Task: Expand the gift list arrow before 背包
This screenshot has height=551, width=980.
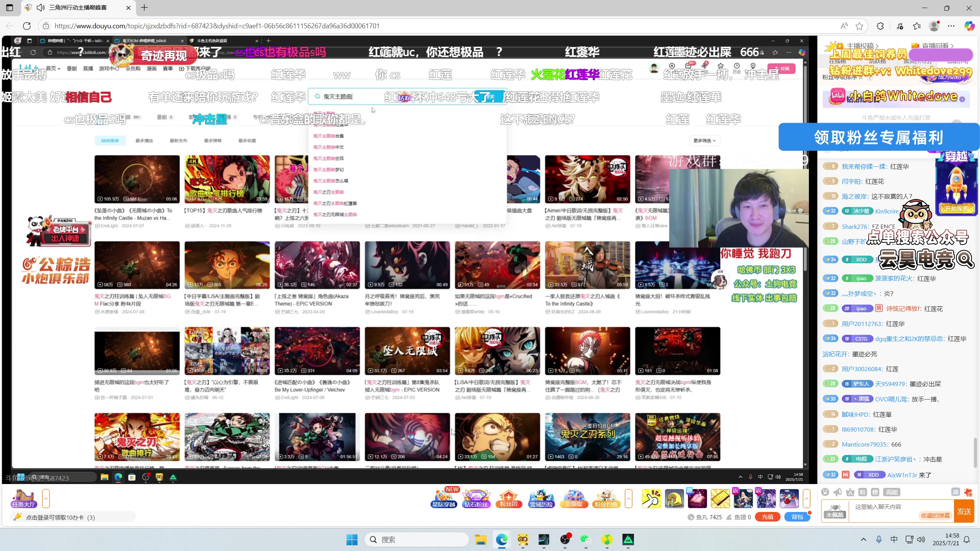Action: tap(807, 499)
